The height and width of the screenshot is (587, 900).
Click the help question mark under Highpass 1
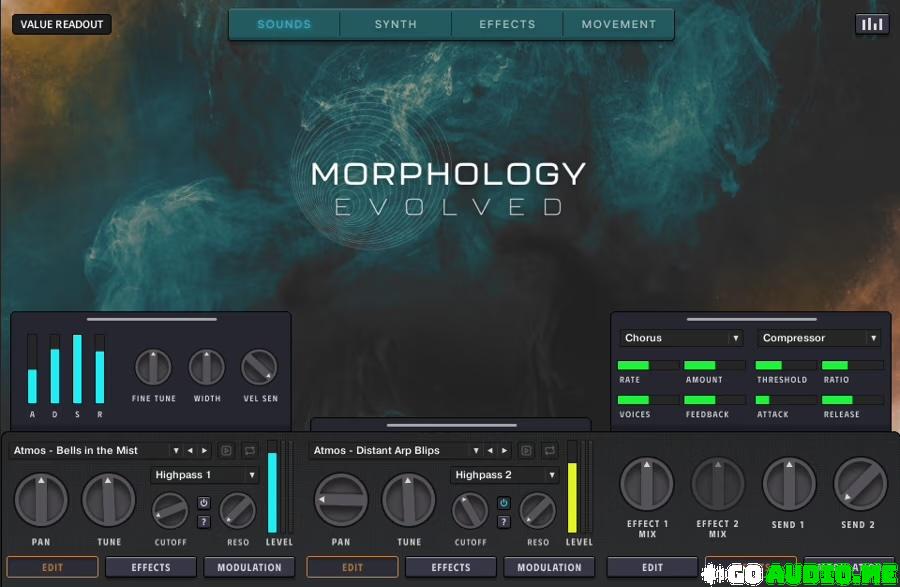[204, 521]
